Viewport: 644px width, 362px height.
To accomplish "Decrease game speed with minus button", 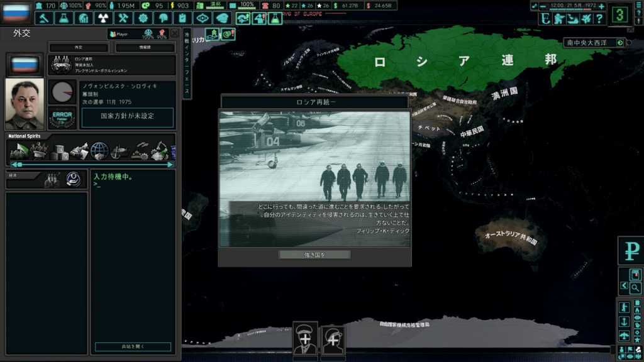I will [x=543, y=6].
